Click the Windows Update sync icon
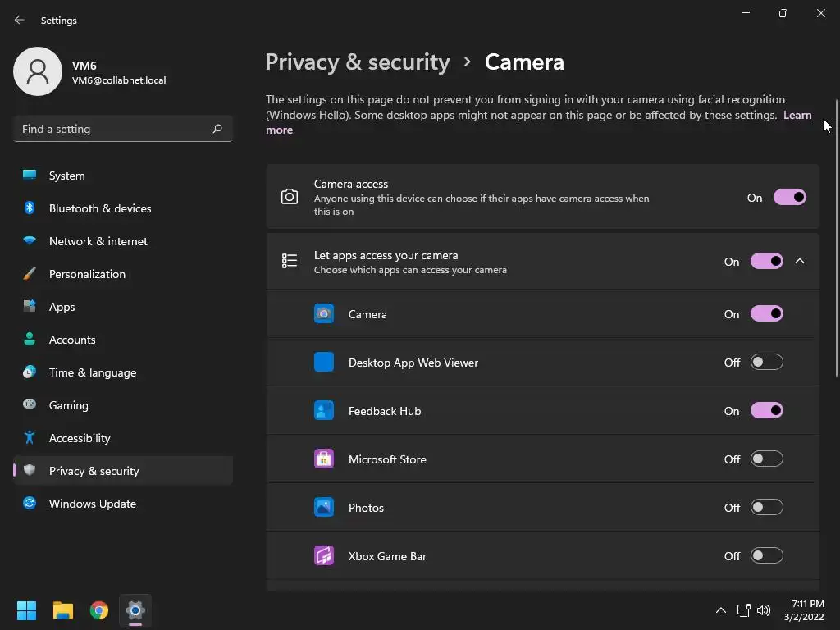This screenshot has width=840, height=630. pos(30,504)
